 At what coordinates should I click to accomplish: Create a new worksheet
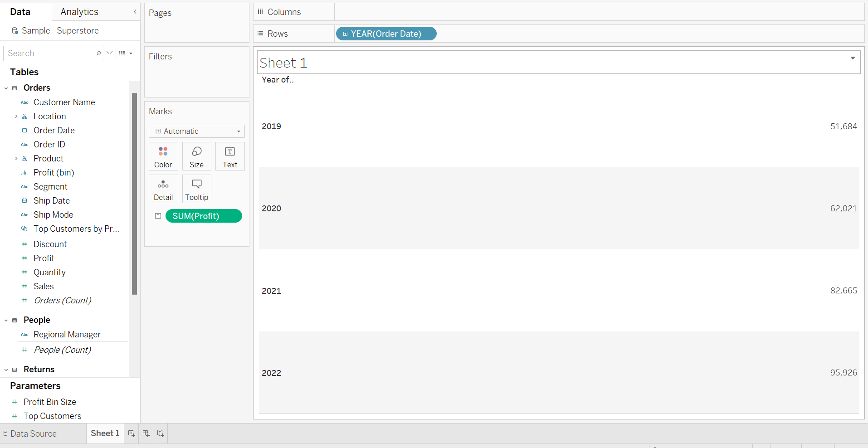pyautogui.click(x=131, y=433)
